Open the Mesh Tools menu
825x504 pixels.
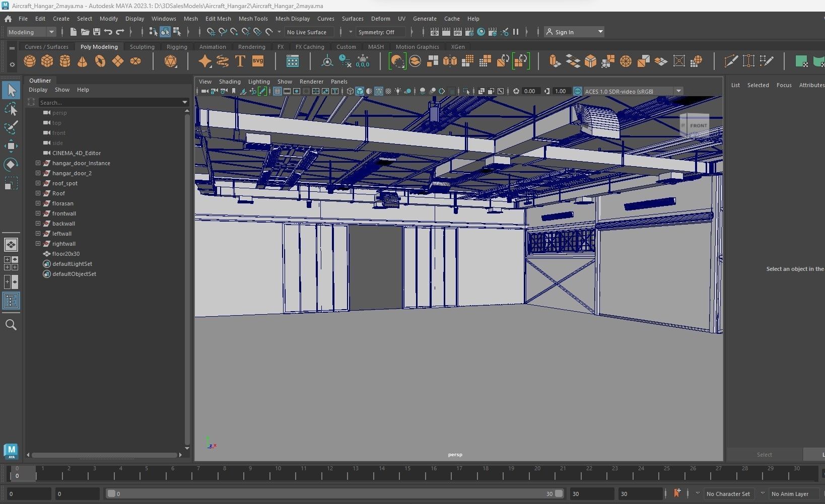[253, 19]
